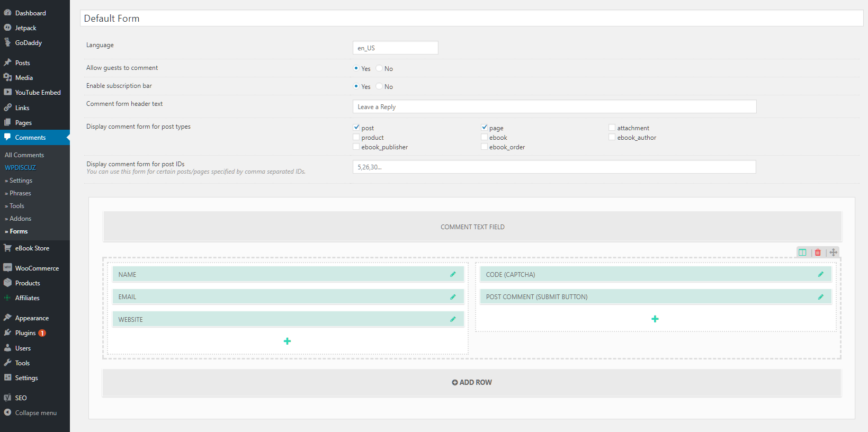868x432 pixels.
Task: Click the edit pencil on the NAME field
Action: [453, 274]
